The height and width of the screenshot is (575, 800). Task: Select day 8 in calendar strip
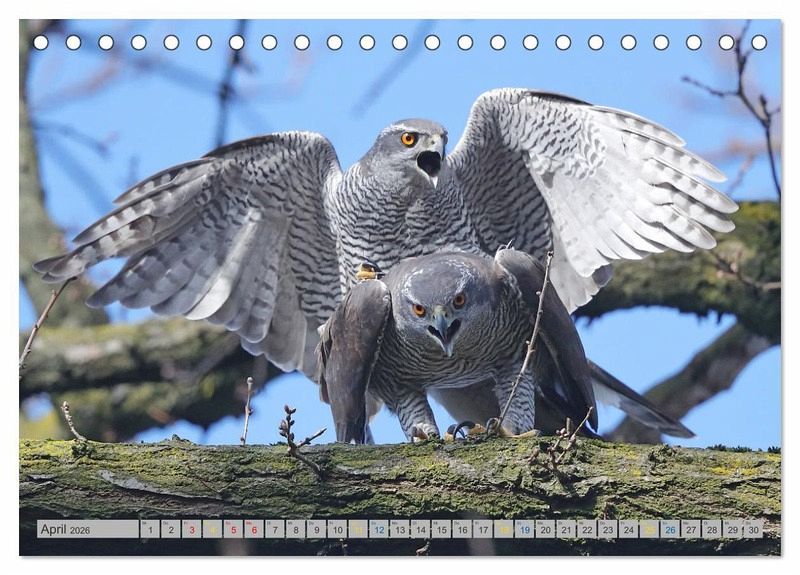[296, 529]
